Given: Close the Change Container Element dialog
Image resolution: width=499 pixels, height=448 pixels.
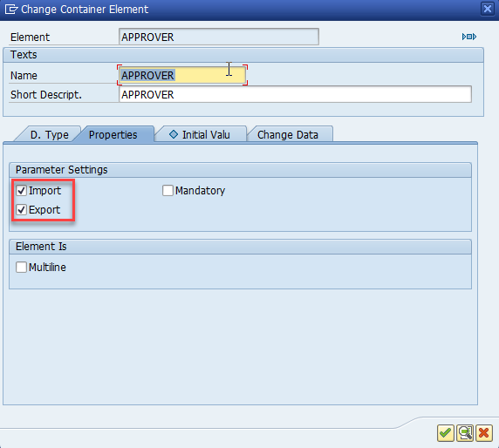Looking at the screenshot, I should pyautogui.click(x=488, y=9).
